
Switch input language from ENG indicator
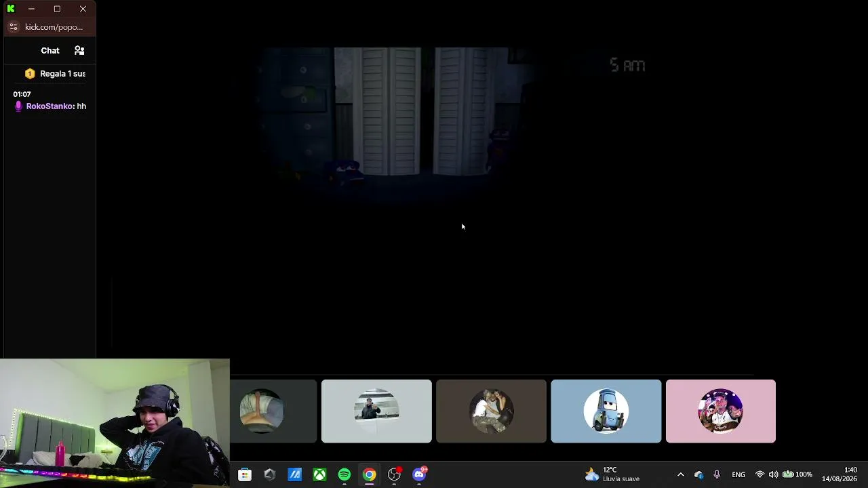point(738,474)
